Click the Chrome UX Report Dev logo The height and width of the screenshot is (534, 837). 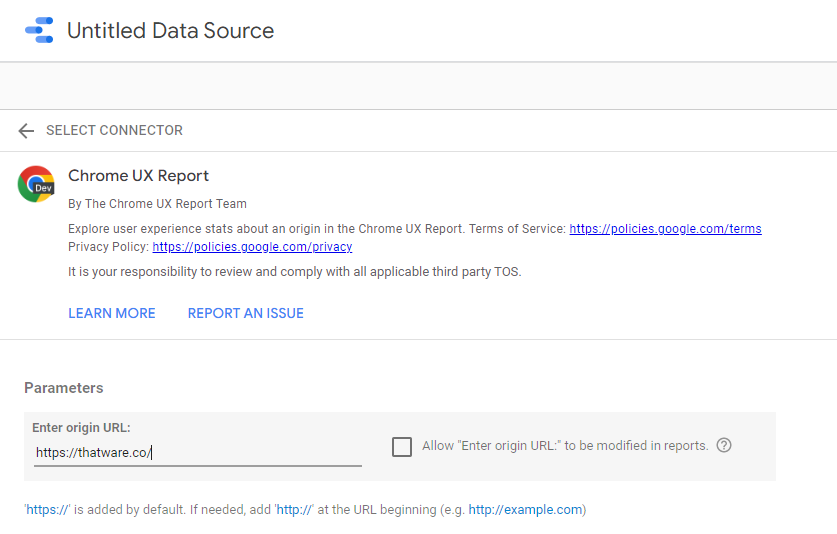[x=36, y=184]
